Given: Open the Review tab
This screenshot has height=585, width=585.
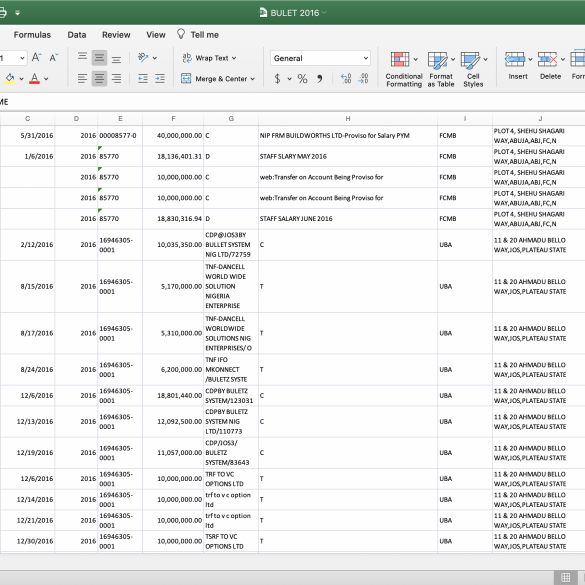Looking at the screenshot, I should (x=116, y=35).
